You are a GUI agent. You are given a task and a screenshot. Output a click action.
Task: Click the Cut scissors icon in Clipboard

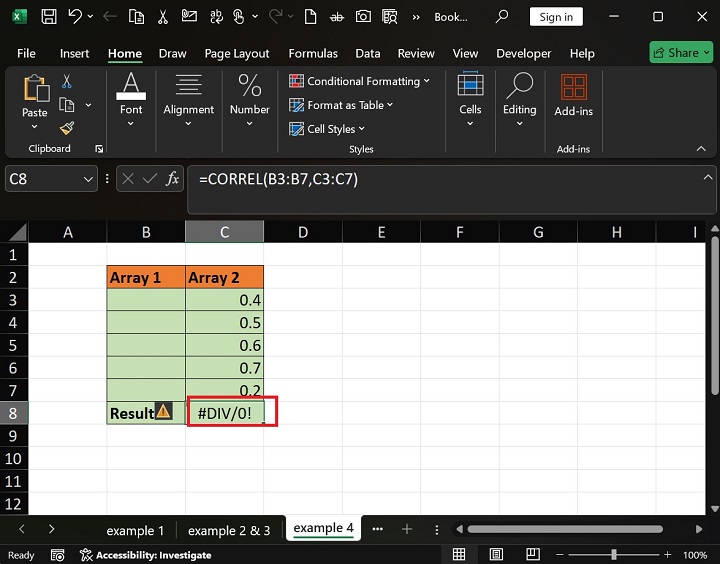(67, 82)
